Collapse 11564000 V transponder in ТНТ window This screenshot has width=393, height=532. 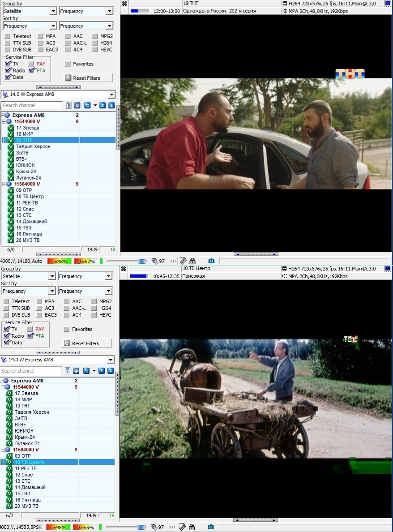[4, 184]
